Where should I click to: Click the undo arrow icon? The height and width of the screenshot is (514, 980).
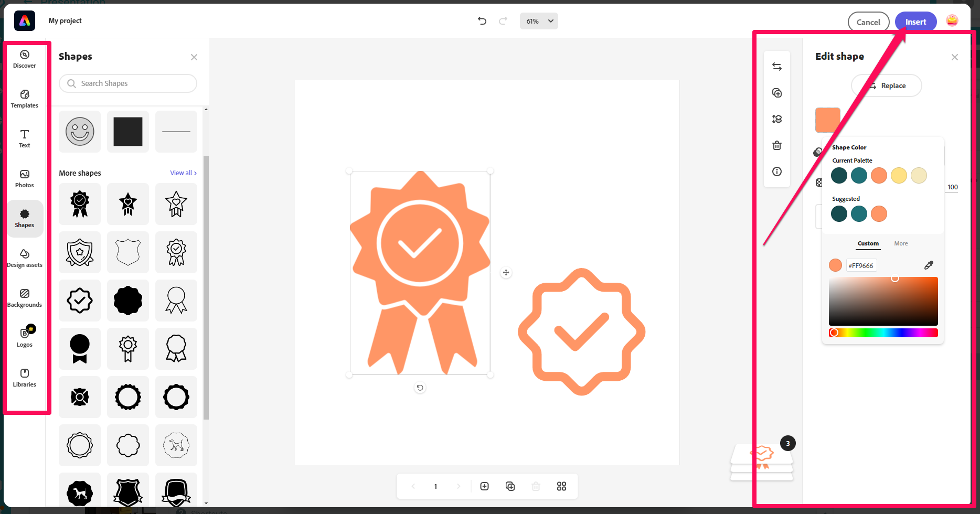(482, 21)
